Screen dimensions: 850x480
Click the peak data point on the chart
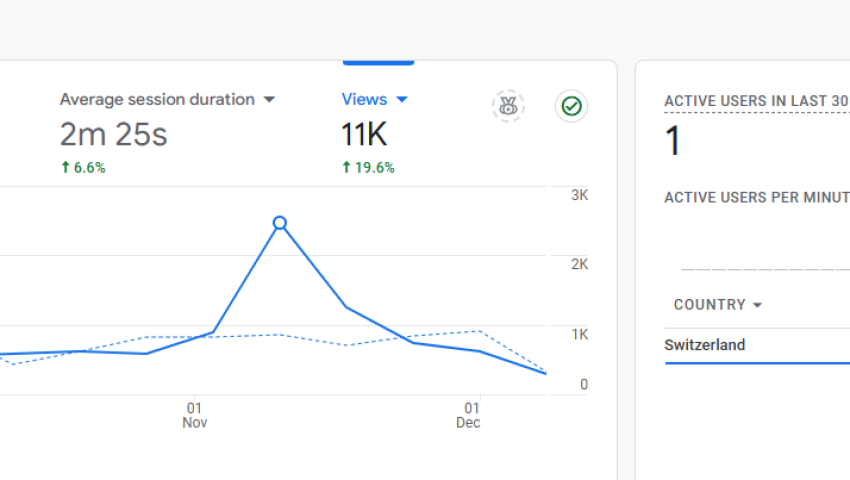coord(280,223)
